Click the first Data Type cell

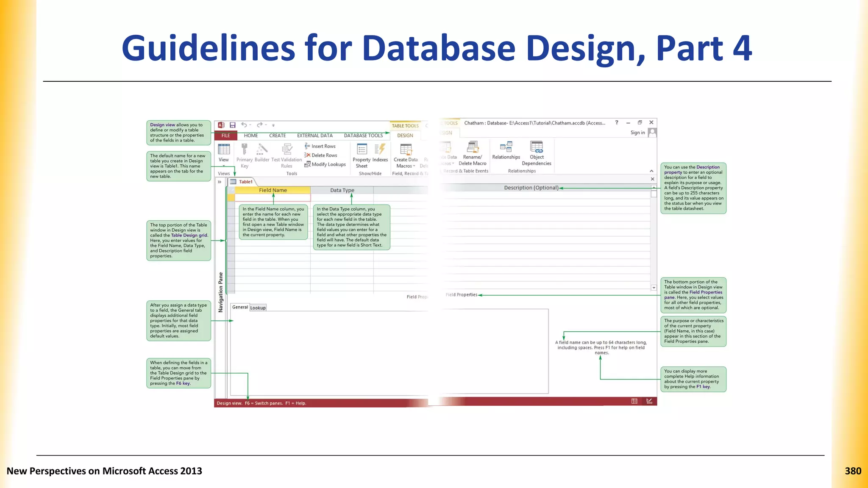342,197
